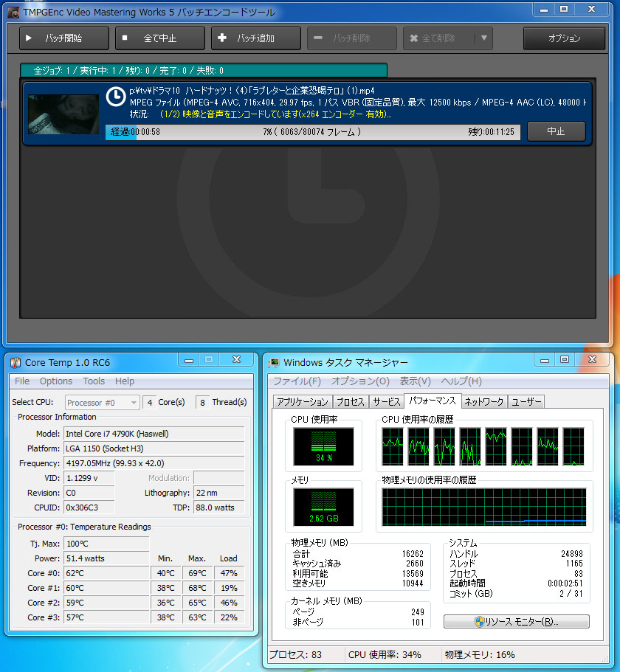Image resolution: width=620 pixels, height=672 pixels.
Task: Close the Core Temp window
Action: [236, 360]
